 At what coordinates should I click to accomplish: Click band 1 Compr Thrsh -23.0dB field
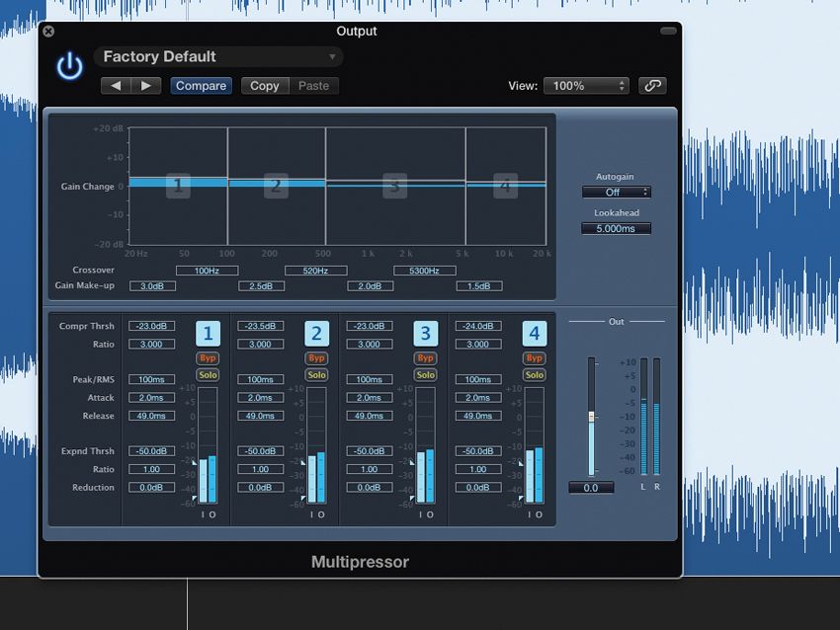click(151, 326)
